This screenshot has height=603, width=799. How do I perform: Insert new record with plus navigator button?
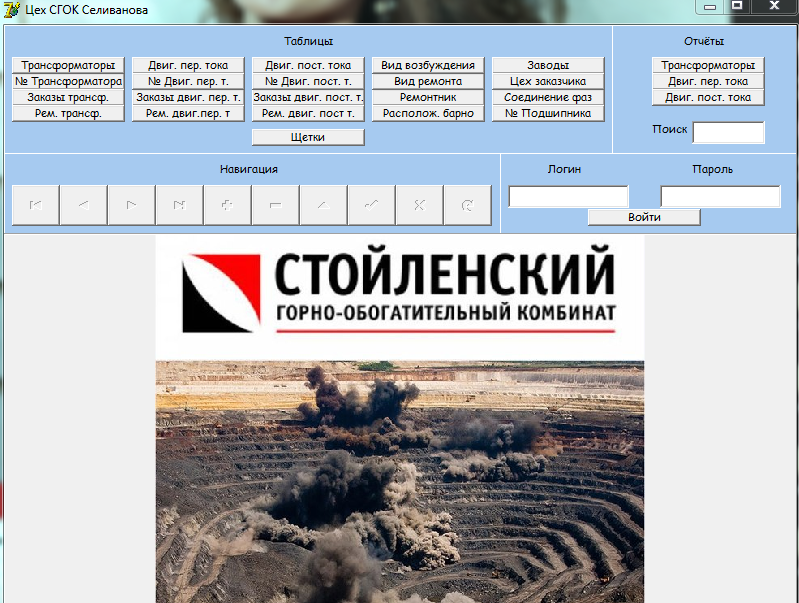click(x=227, y=205)
